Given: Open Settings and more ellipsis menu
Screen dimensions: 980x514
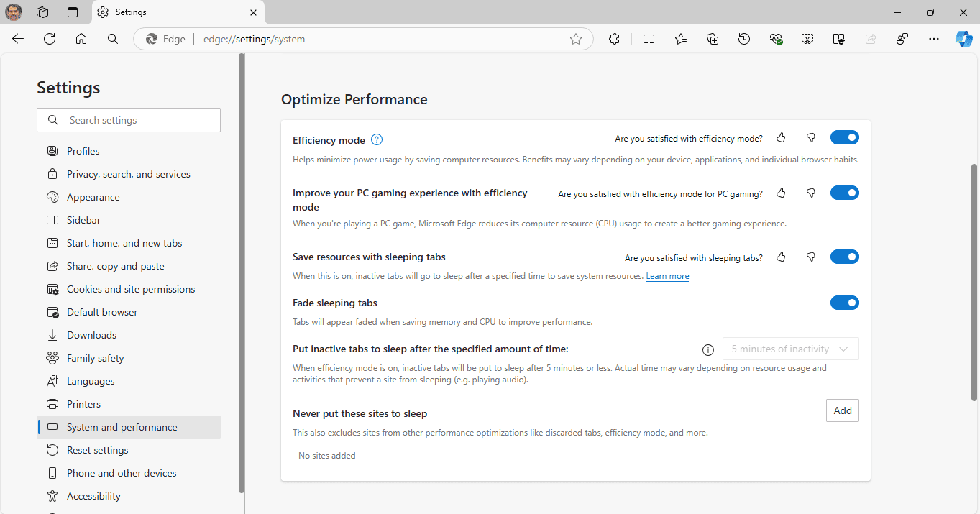Looking at the screenshot, I should click(x=934, y=39).
